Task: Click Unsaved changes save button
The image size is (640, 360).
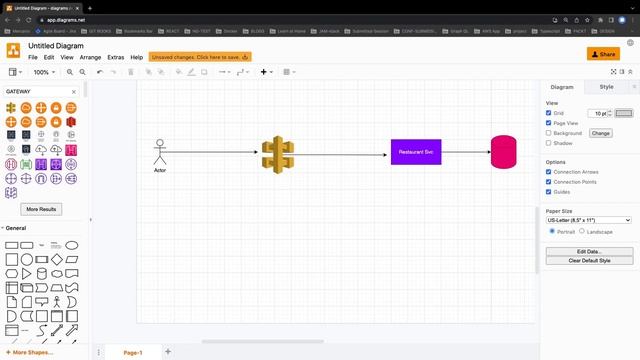Action: point(200,57)
